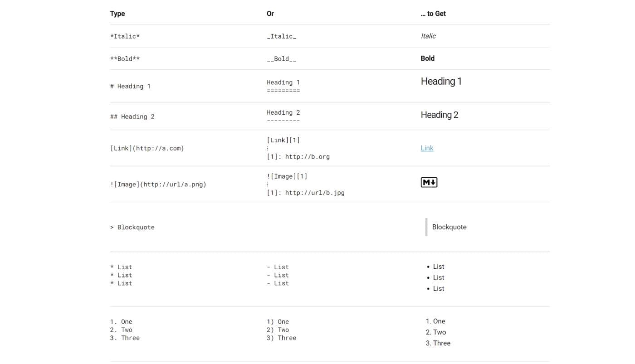The height and width of the screenshot is (364, 635).
Task: Click the "## Heading 2" code sample
Action: pyautogui.click(x=132, y=116)
